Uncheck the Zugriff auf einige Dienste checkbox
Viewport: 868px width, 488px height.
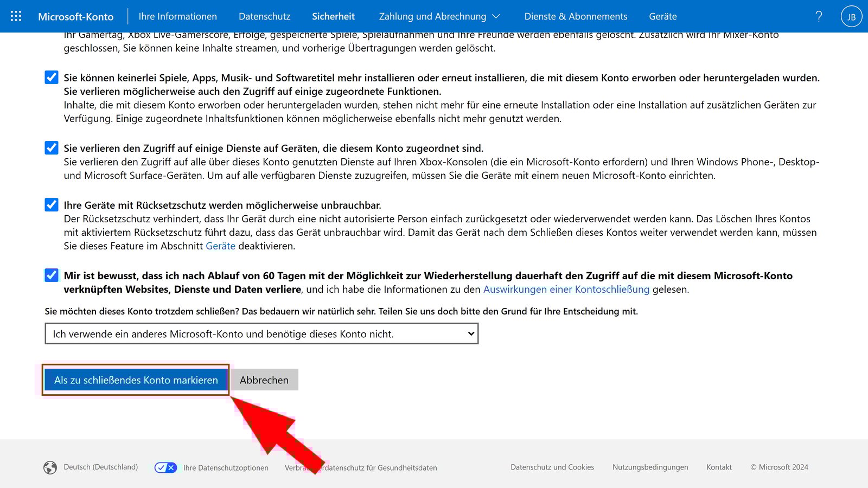tap(51, 148)
